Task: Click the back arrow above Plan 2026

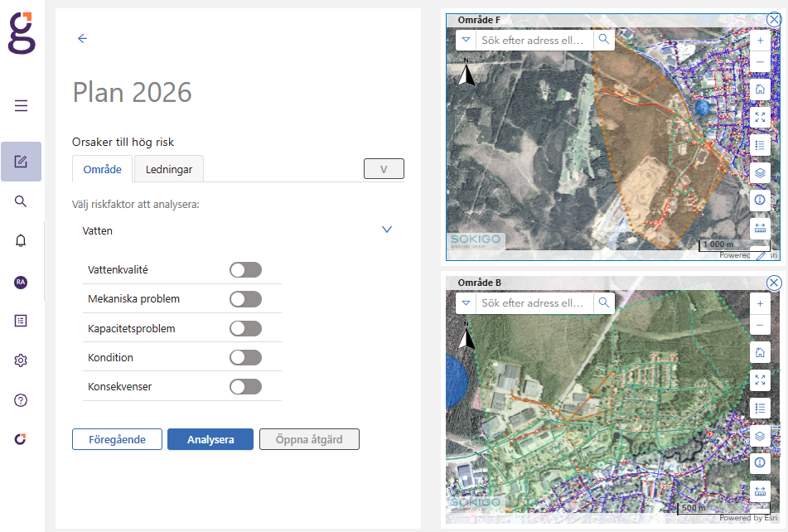Action: (82, 38)
